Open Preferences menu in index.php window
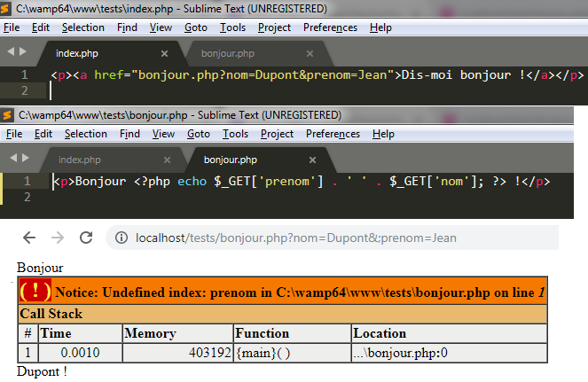 click(330, 27)
